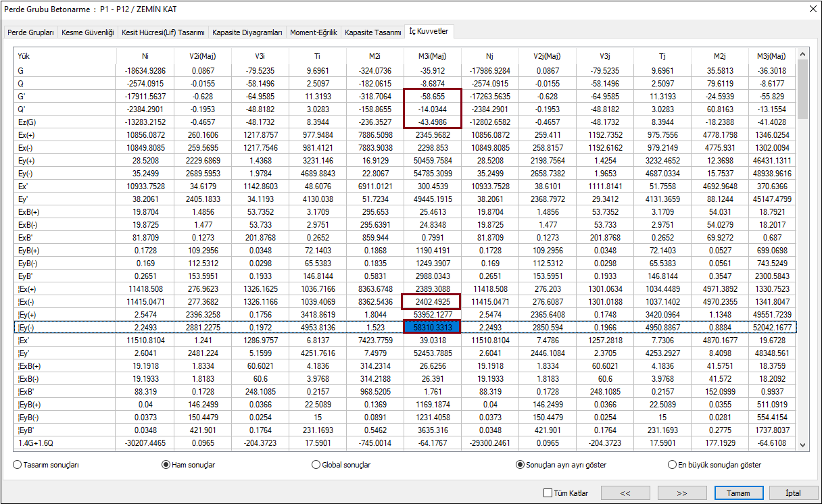Click the previous (<<) navigation button
This screenshot has height=504, width=822.
(x=625, y=493)
